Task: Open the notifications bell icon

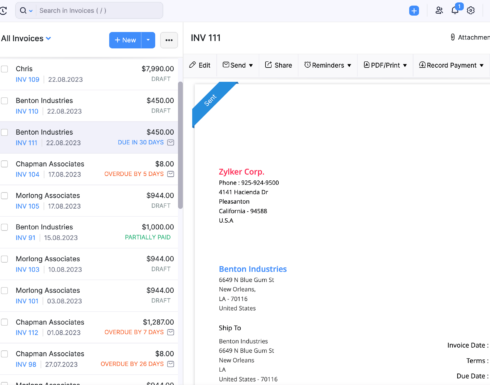Action: (x=455, y=10)
